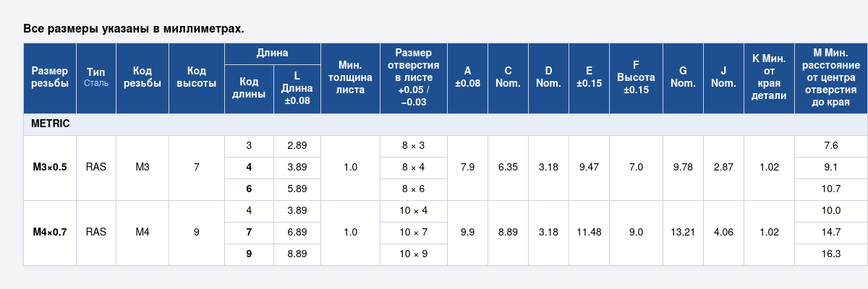This screenshot has width=868, height=289.
Task: Click the heading about millimeter dimensions
Action: 134,29
